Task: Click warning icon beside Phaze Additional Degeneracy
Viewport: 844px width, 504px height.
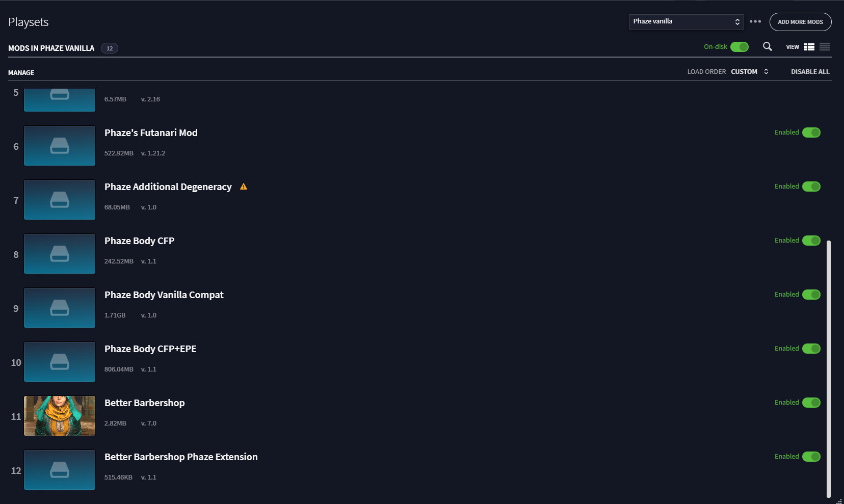Action: pos(244,187)
